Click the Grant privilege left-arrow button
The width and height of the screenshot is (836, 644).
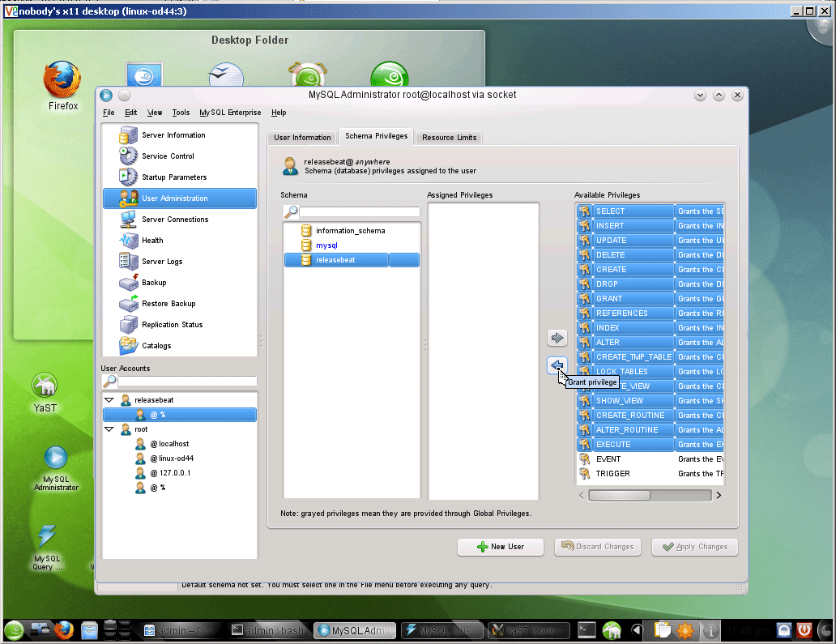557,365
